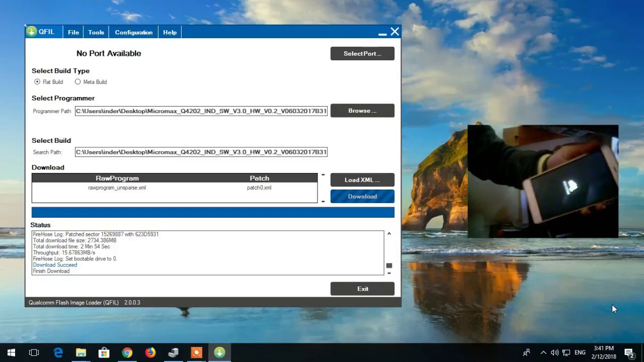Click the Search Path input field

click(201, 152)
